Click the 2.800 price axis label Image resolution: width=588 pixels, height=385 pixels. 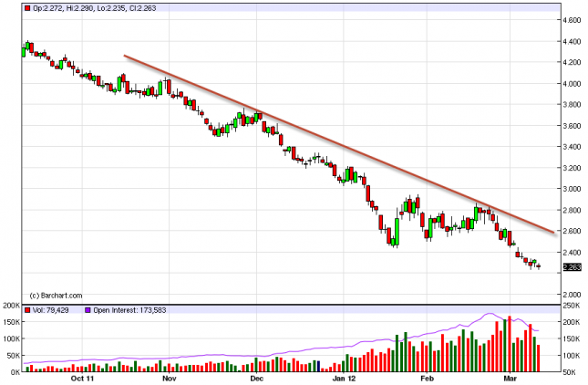pos(573,210)
